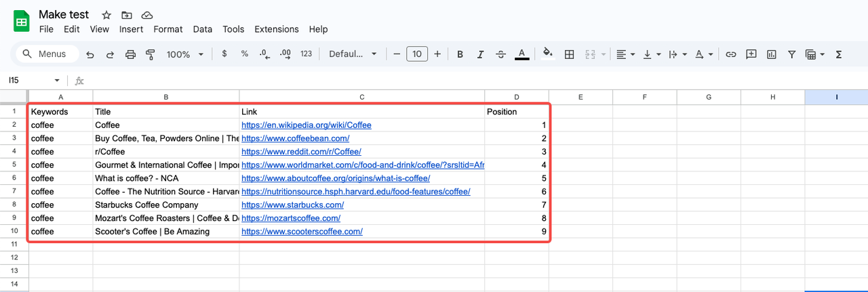Open the Borders tool in the toolbar
The width and height of the screenshot is (868, 292).
pos(570,54)
